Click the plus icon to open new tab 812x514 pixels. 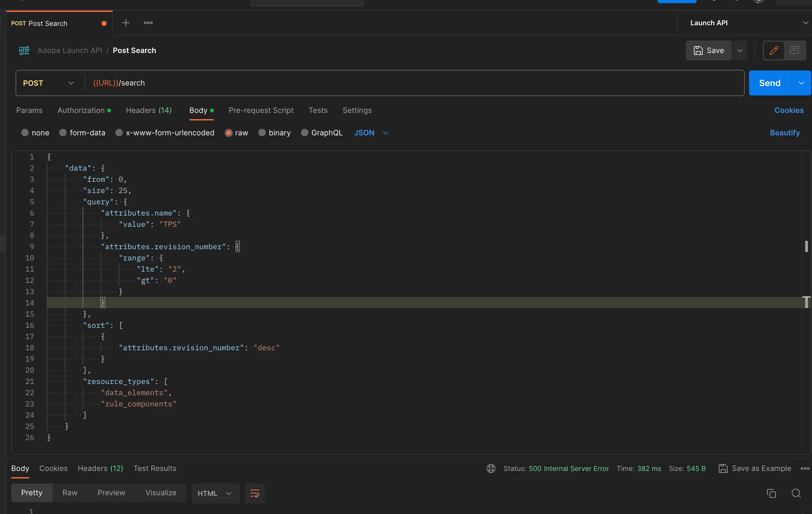pos(126,23)
